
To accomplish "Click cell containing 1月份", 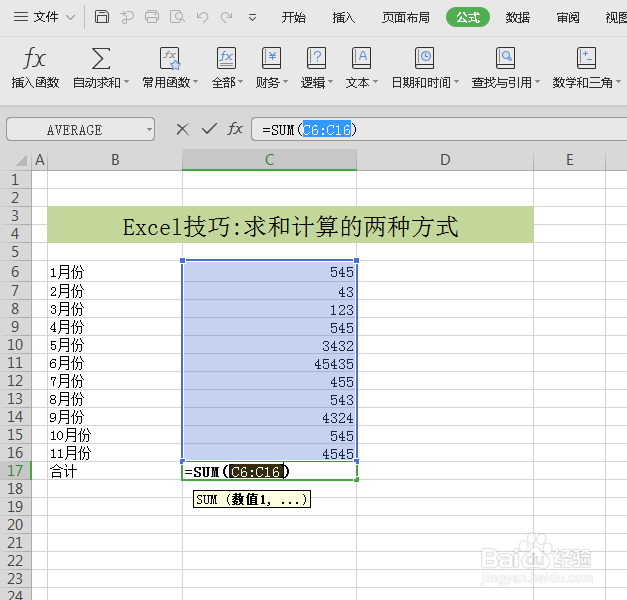I will 115,272.
